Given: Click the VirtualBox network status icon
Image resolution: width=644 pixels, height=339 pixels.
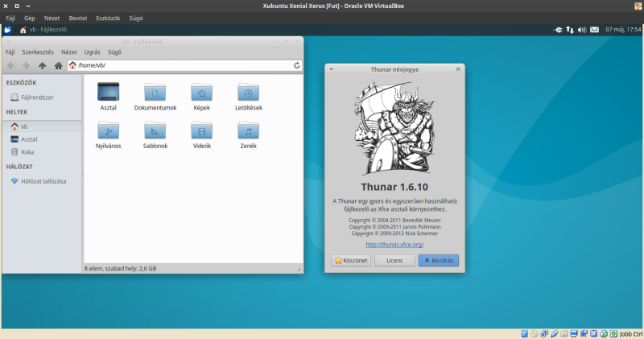Looking at the screenshot, I should pyautogui.click(x=544, y=333).
